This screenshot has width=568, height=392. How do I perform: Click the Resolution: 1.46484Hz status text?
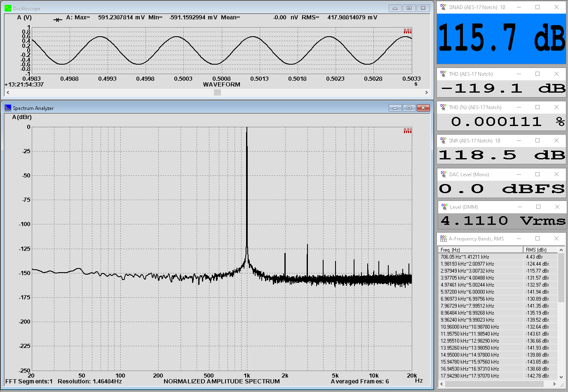pos(90,381)
